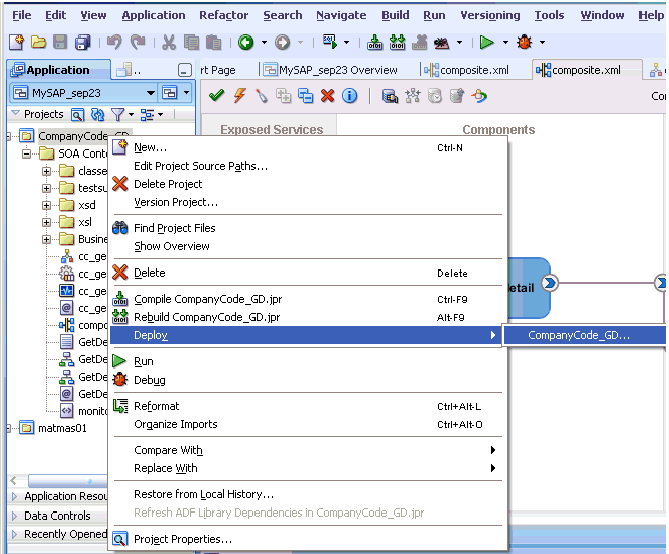The width and height of the screenshot is (669, 554).
Task: Switch to MySAP_sep23 Overview tab
Action: 331,70
